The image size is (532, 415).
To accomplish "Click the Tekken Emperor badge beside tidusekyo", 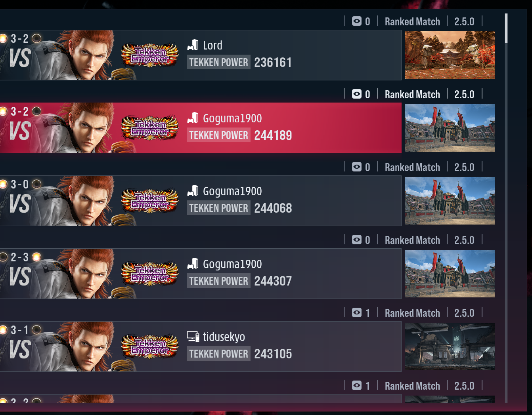I will point(150,346).
